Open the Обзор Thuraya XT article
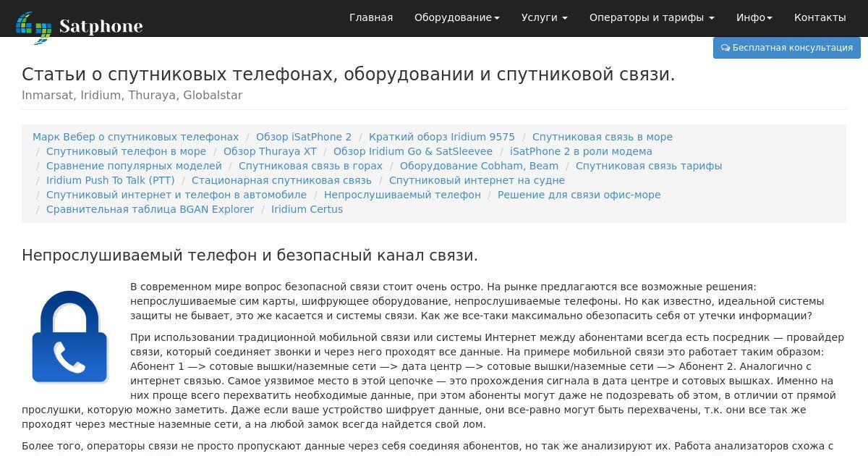 tap(270, 151)
